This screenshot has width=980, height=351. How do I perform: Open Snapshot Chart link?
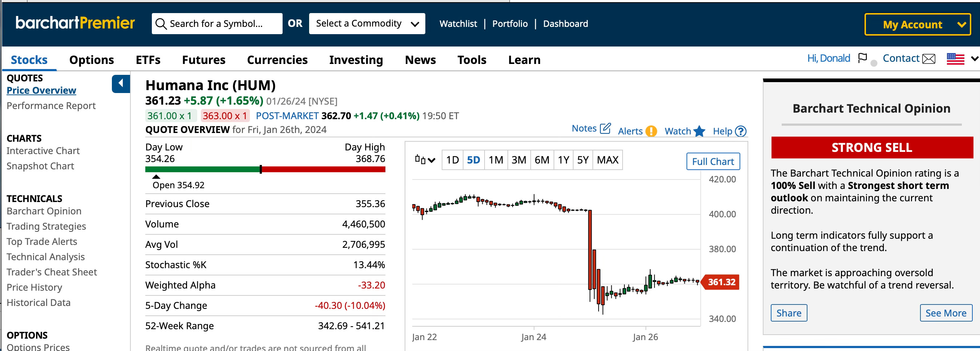(40, 166)
